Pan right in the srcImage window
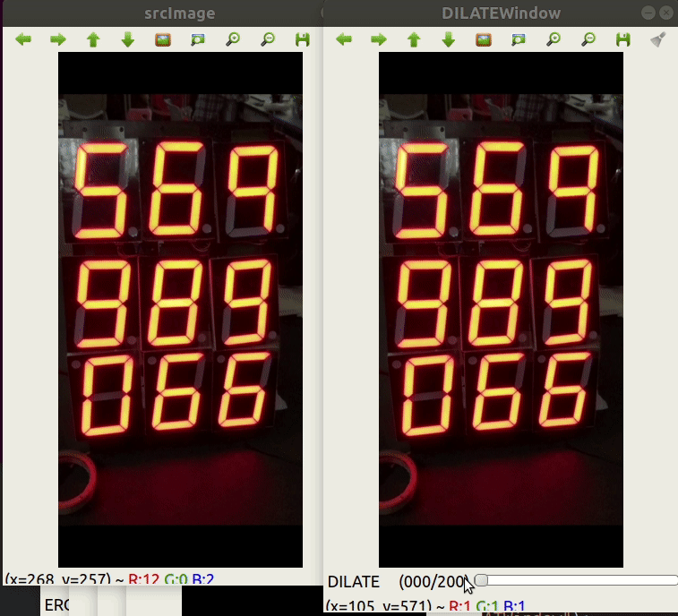Viewport: 678px width, 616px height. pyautogui.click(x=58, y=39)
